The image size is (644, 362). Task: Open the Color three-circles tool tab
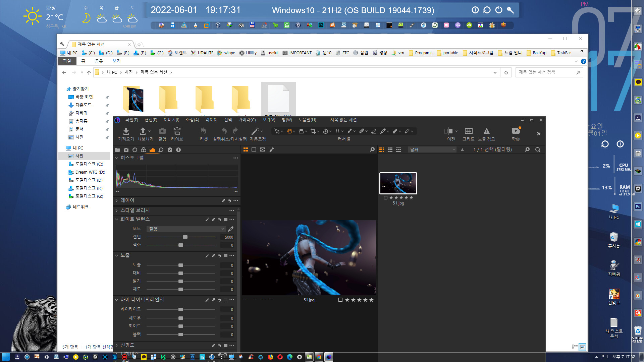[144, 150]
